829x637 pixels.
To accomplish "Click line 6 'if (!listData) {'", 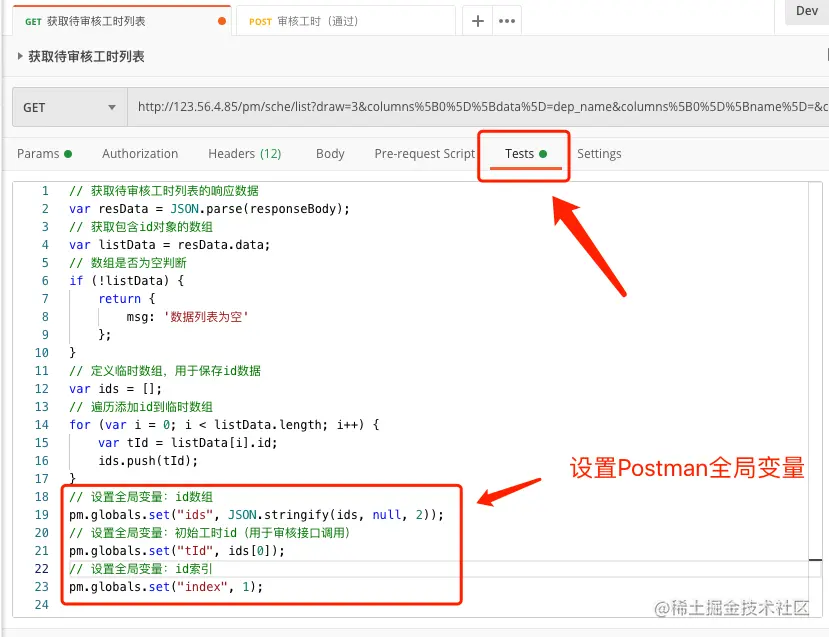I will (126, 281).
